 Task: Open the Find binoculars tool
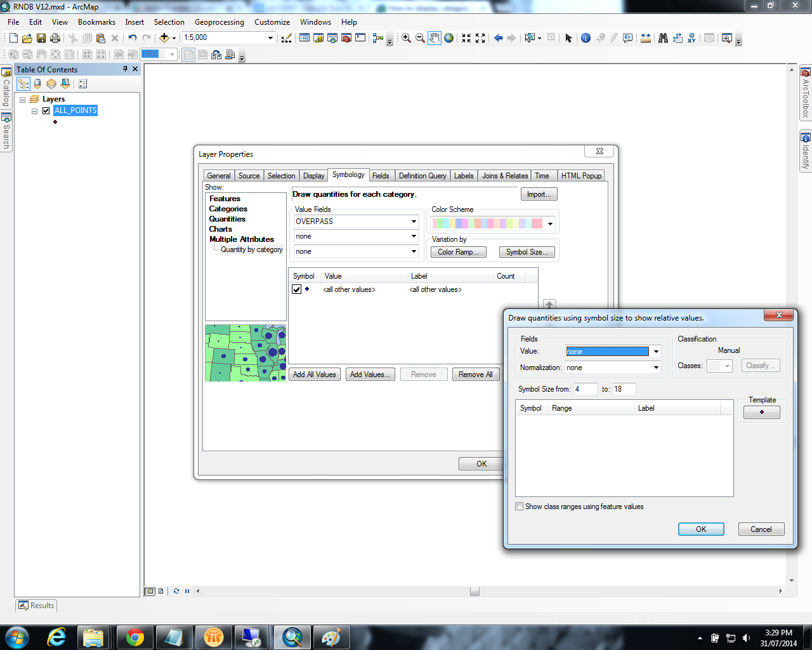coord(663,38)
